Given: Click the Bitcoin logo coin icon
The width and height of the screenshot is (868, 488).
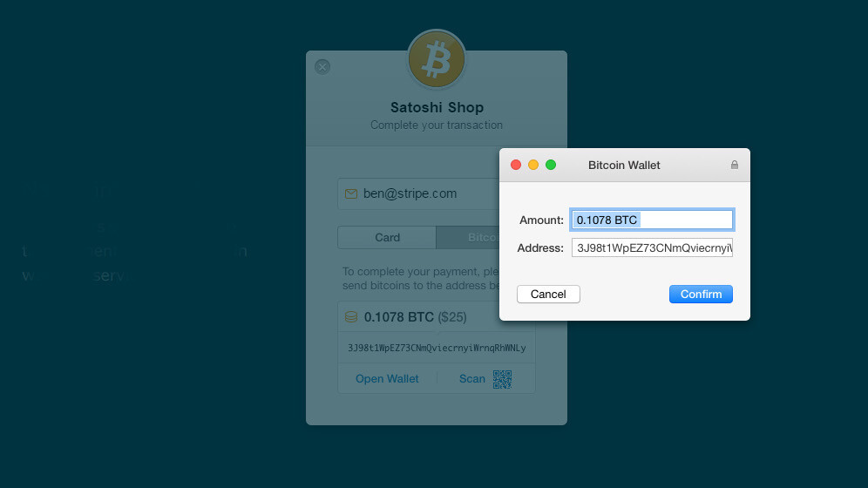Looking at the screenshot, I should tap(437, 59).
